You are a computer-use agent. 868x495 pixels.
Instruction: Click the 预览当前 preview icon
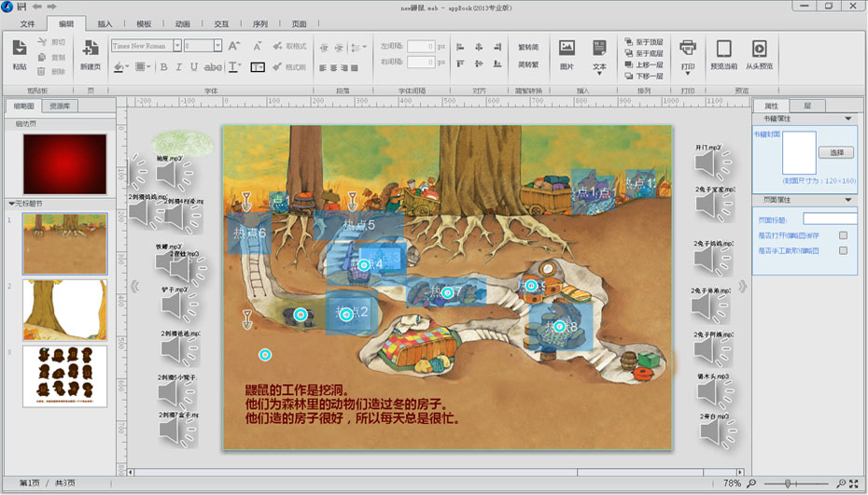pyautogui.click(x=723, y=49)
